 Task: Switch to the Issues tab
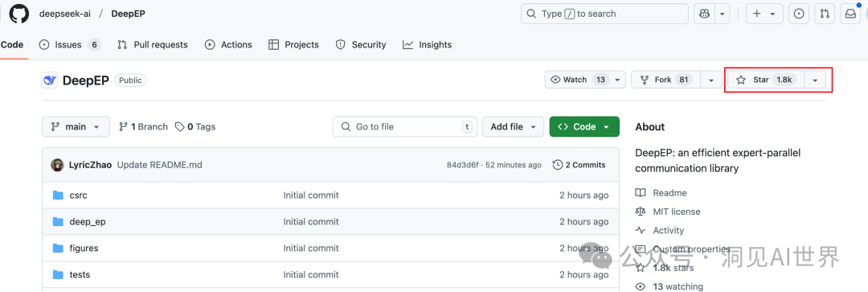pos(70,45)
